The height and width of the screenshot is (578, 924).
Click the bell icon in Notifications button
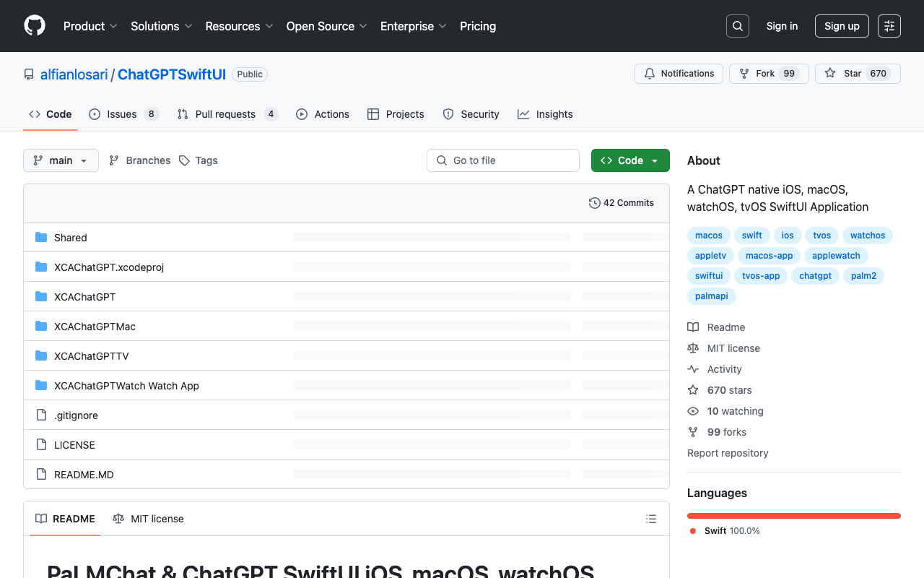pyautogui.click(x=650, y=74)
